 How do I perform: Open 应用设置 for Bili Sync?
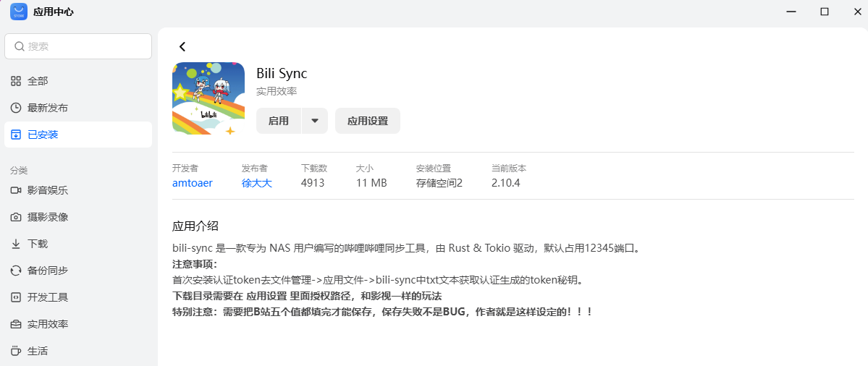point(368,121)
